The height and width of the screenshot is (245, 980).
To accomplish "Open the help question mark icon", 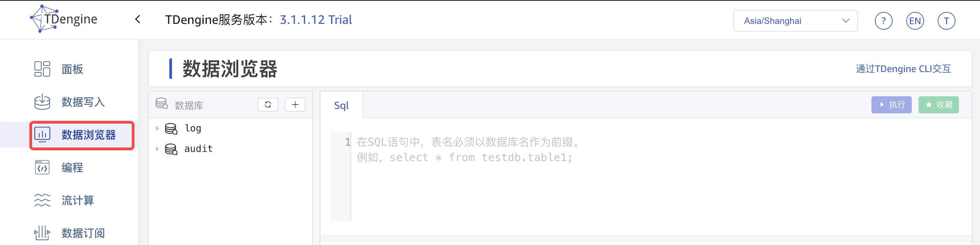I will point(883,21).
